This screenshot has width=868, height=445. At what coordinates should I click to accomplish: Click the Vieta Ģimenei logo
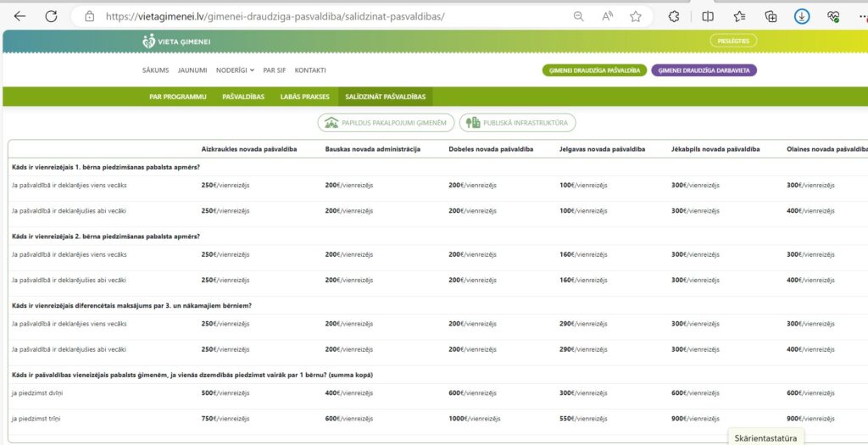176,41
